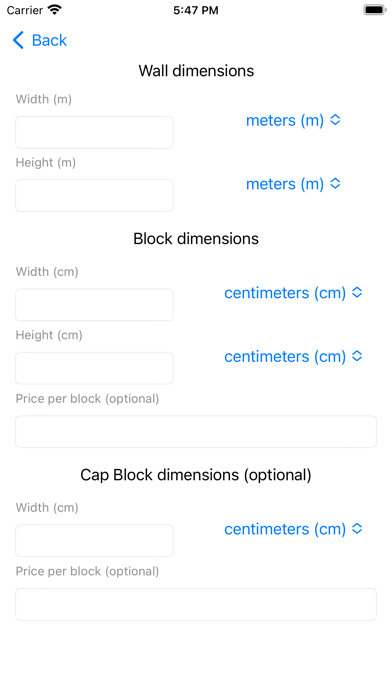Open cap block width unit picker

pyautogui.click(x=293, y=529)
